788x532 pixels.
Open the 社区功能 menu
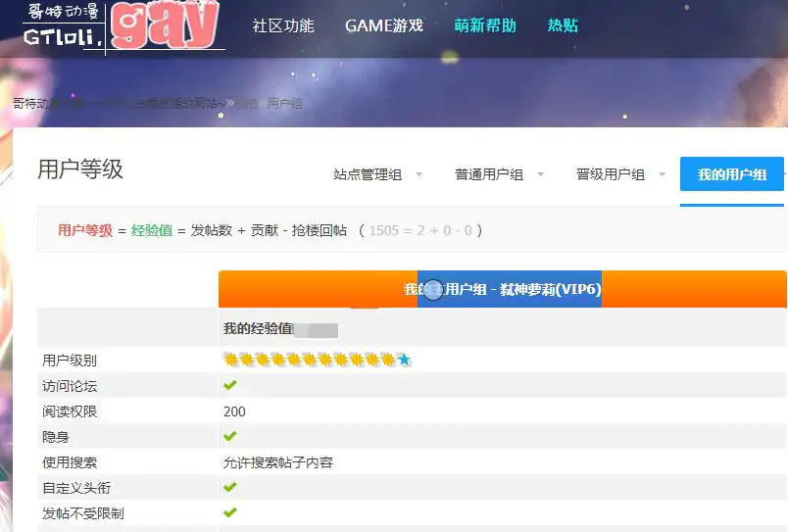point(283,25)
